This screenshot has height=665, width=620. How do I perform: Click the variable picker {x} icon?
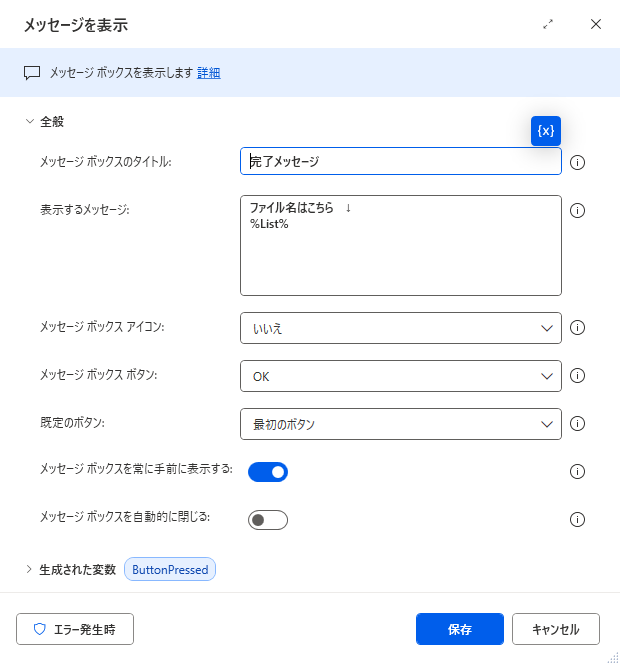click(x=546, y=131)
